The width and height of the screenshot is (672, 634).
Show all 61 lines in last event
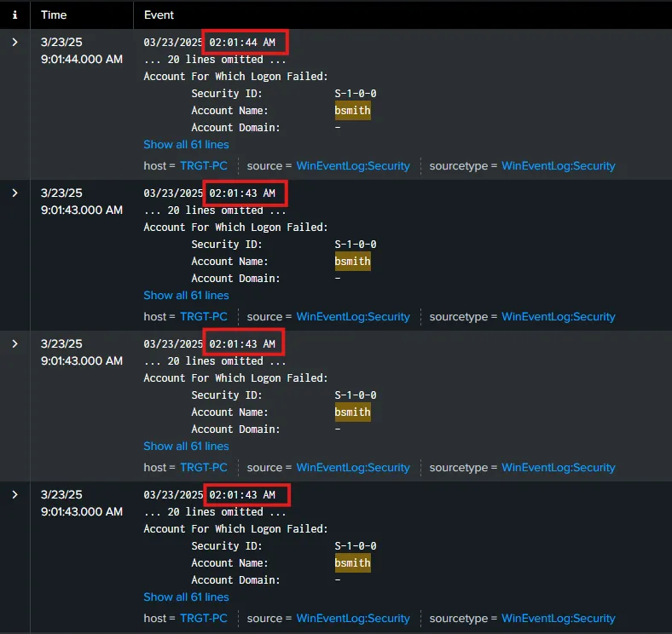(186, 597)
